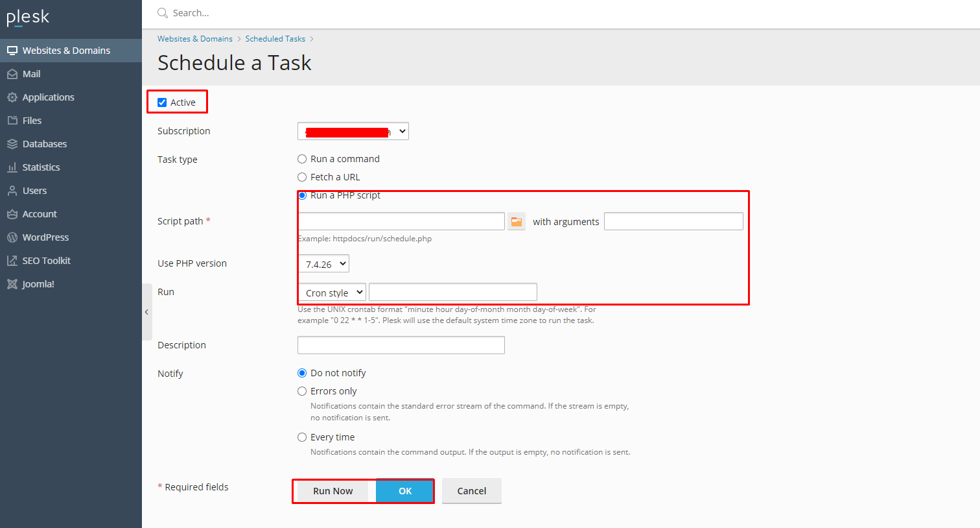Select the Run a command radio button
Screen dimensions: 980x528
pos(302,159)
